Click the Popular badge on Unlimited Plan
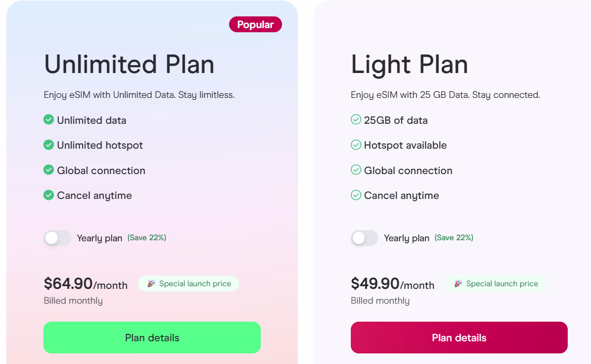The image size is (591, 364). (256, 24)
